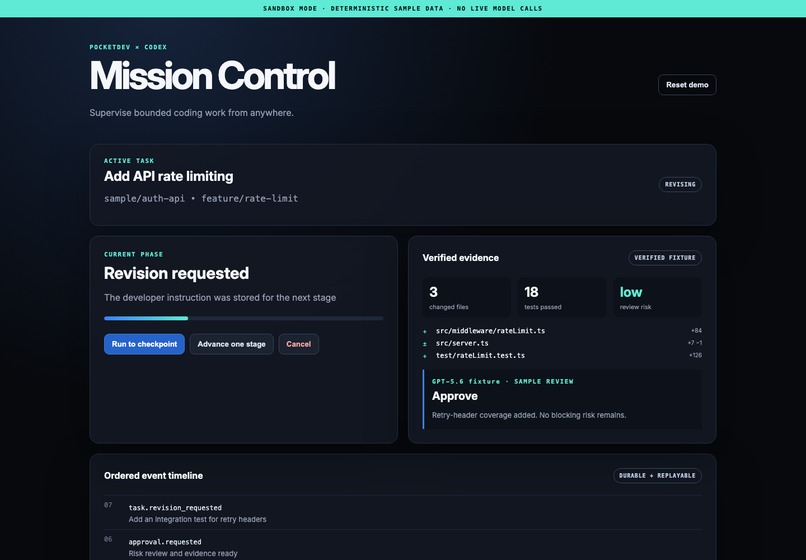The image size is (806, 560).
Task: Click timeline event number 06
Action: pos(108,539)
